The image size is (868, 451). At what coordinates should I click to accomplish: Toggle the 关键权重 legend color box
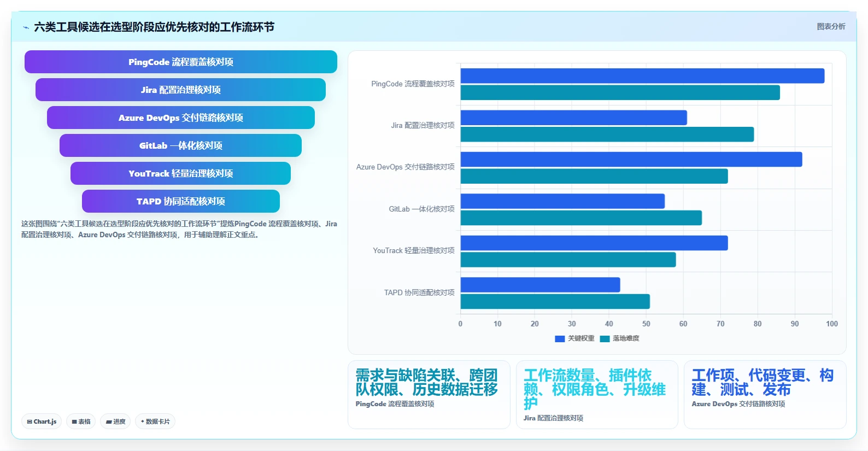click(x=560, y=338)
